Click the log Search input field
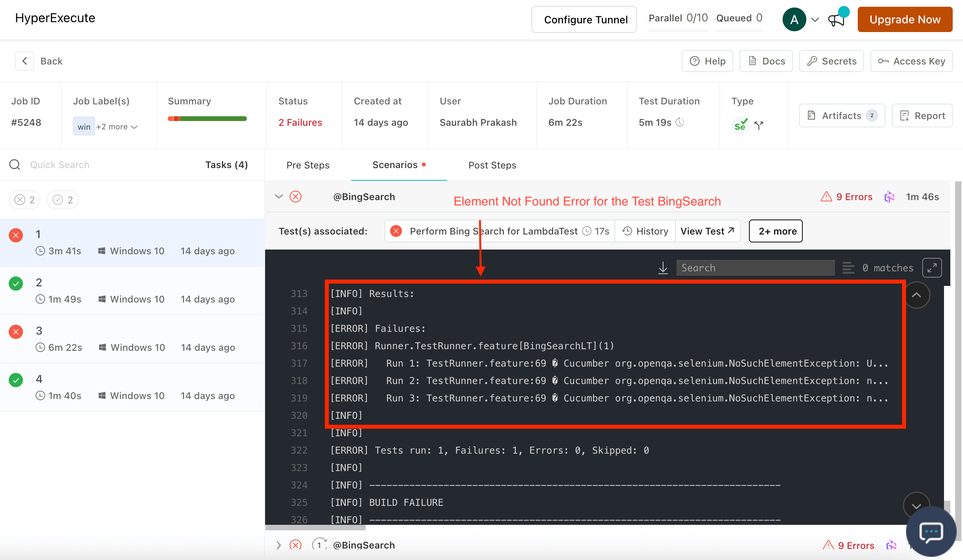Image resolution: width=963 pixels, height=560 pixels. [755, 268]
